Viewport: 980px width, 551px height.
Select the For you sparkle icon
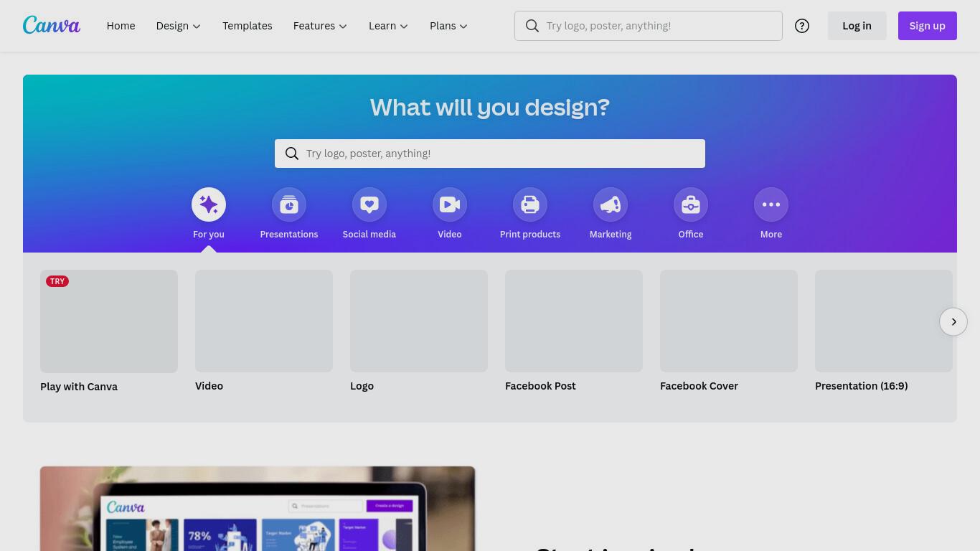[209, 204]
